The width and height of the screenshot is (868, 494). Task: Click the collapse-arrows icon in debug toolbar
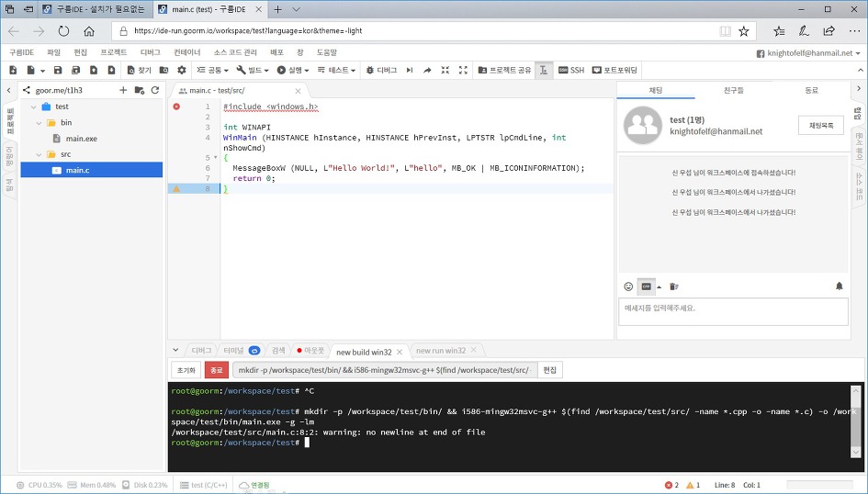[445, 71]
